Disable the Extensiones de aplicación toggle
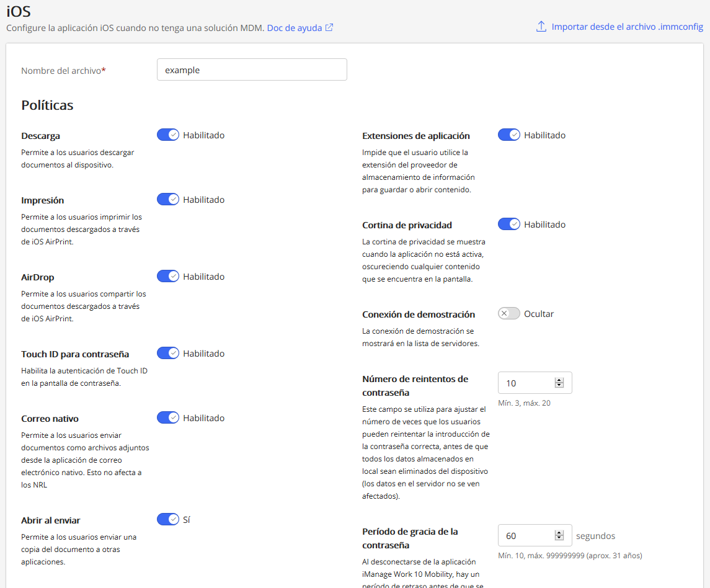Image resolution: width=710 pixels, height=588 pixels. (509, 135)
